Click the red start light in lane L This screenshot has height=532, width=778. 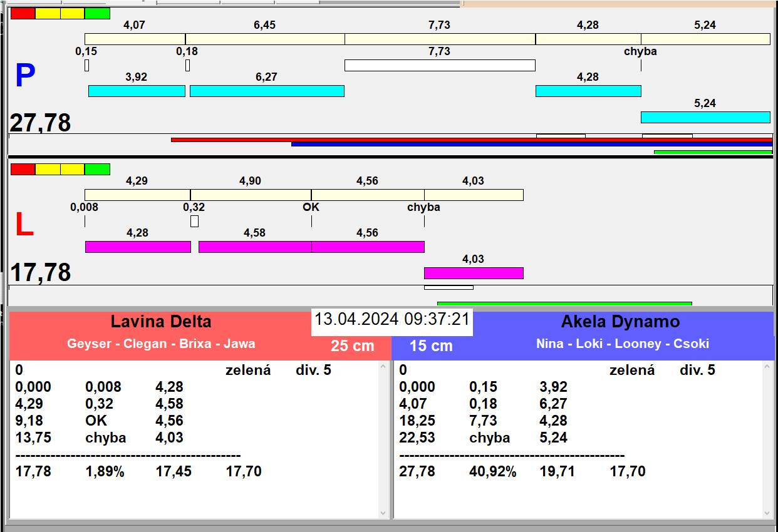pos(23,169)
